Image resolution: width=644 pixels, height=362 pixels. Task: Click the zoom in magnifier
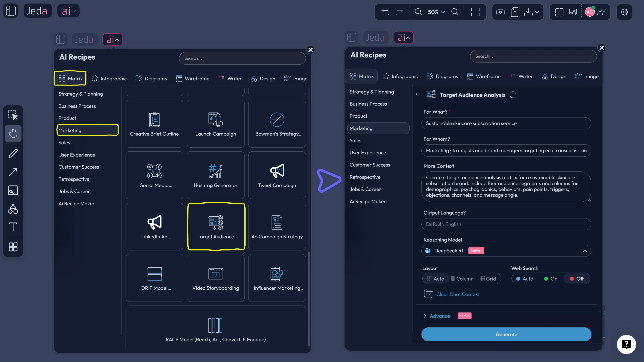tap(418, 12)
